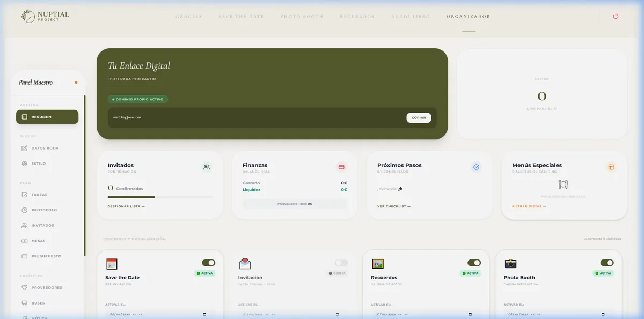Click the camera icon above Photo Booth
The height and width of the screenshot is (319, 644).
pyautogui.click(x=510, y=264)
